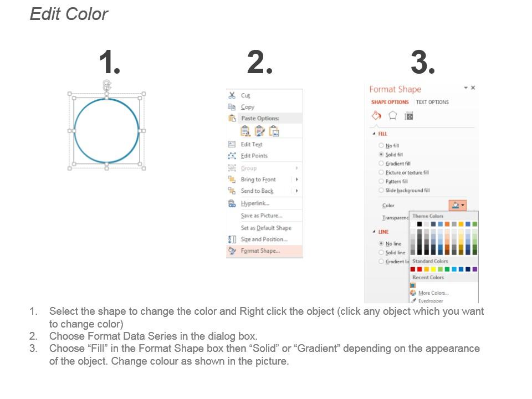Viewport: 532px width, 399px height.
Task: Enable the Solid line radio button
Action: (x=381, y=253)
